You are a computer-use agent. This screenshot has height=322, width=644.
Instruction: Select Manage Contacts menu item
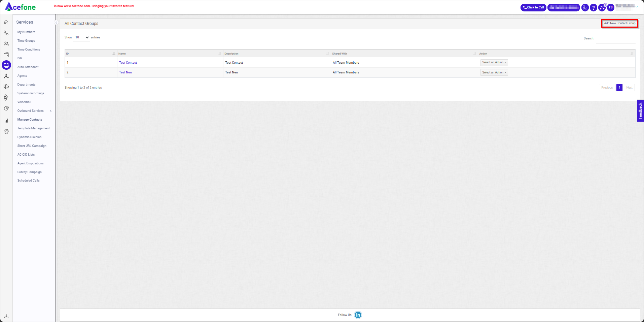coord(30,120)
